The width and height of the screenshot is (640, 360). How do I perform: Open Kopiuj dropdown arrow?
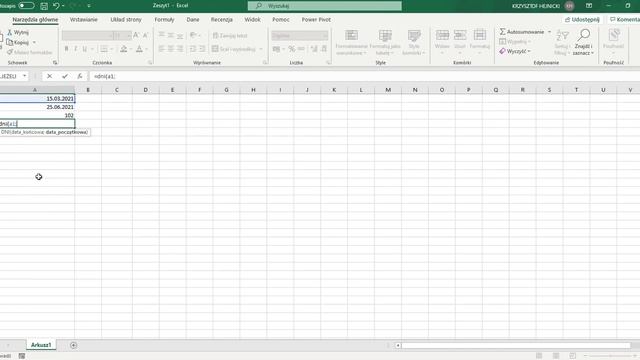[34, 42]
